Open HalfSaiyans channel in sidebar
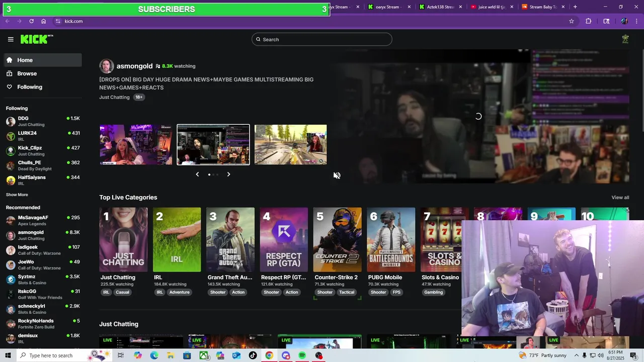The height and width of the screenshot is (362, 644). point(43,180)
